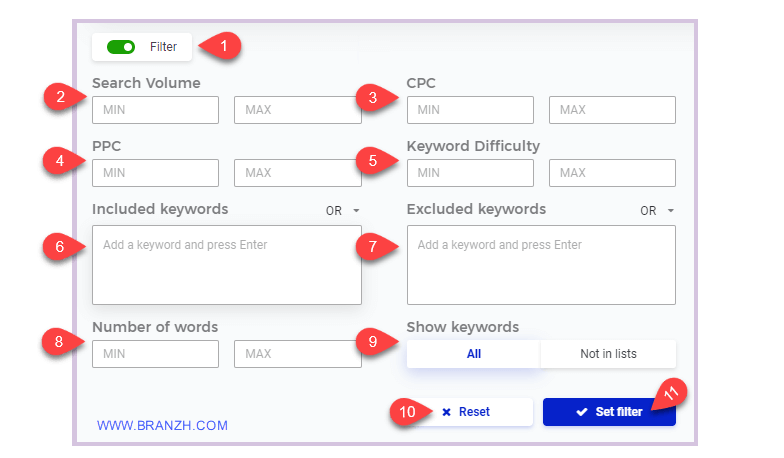Open Included keywords OR dropdown
The image size is (784, 458).
(x=343, y=210)
